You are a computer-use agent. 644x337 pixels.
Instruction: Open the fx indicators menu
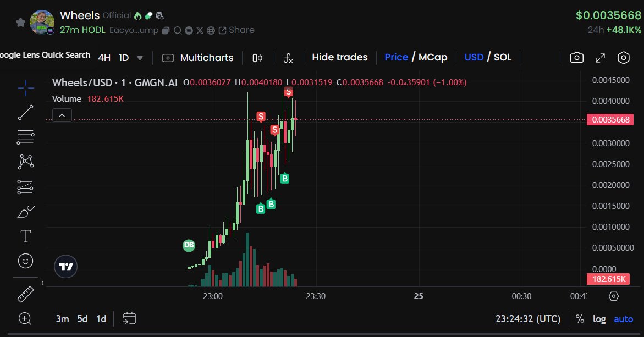288,58
